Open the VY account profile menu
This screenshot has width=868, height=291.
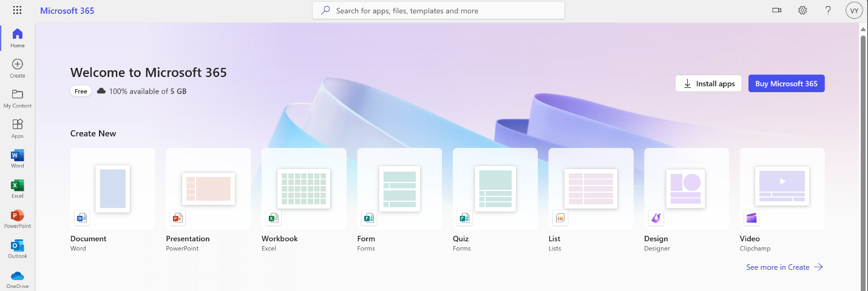[x=854, y=10]
